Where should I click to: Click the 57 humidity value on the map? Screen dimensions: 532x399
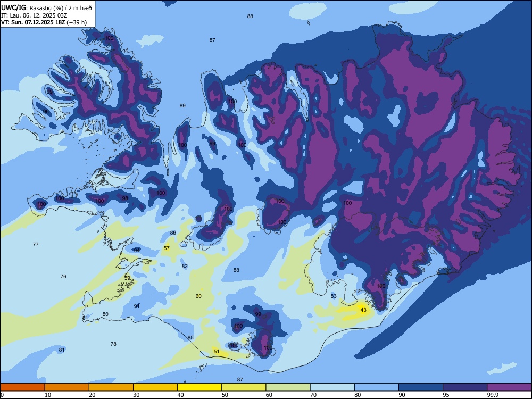[x=167, y=248]
